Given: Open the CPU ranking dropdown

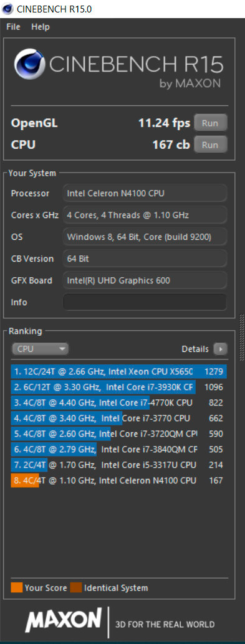Looking at the screenshot, I should tap(41, 349).
